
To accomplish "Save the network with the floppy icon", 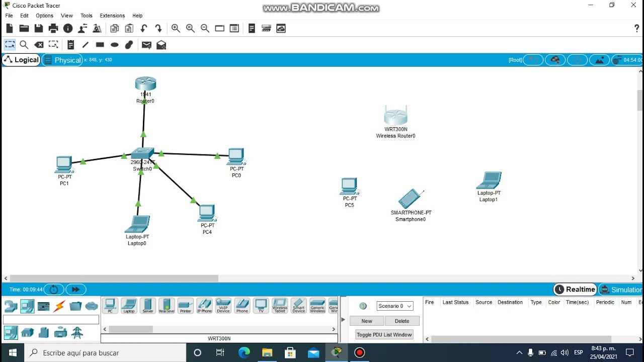I will click(x=39, y=29).
